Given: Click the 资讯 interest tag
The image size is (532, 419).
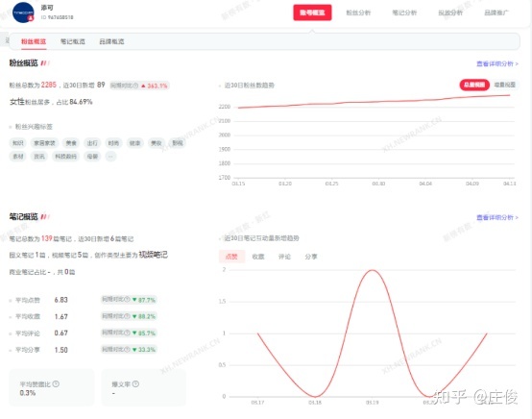Looking at the screenshot, I should (39, 157).
